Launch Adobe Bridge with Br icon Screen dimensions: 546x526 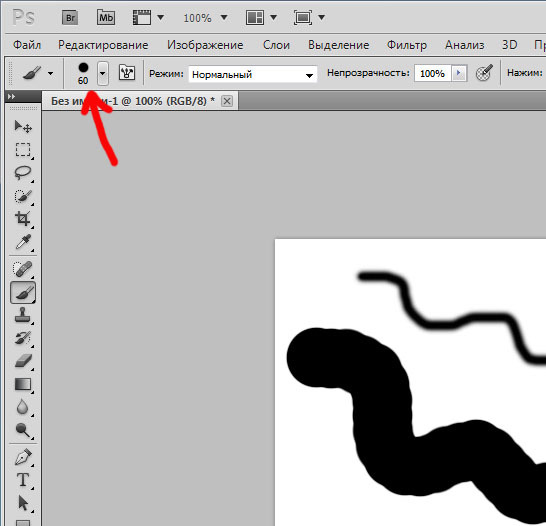coord(70,17)
